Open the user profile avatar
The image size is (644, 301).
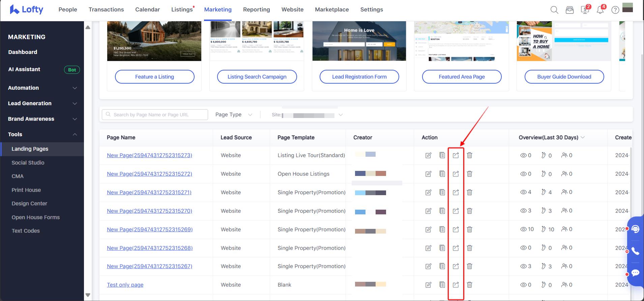(627, 8)
